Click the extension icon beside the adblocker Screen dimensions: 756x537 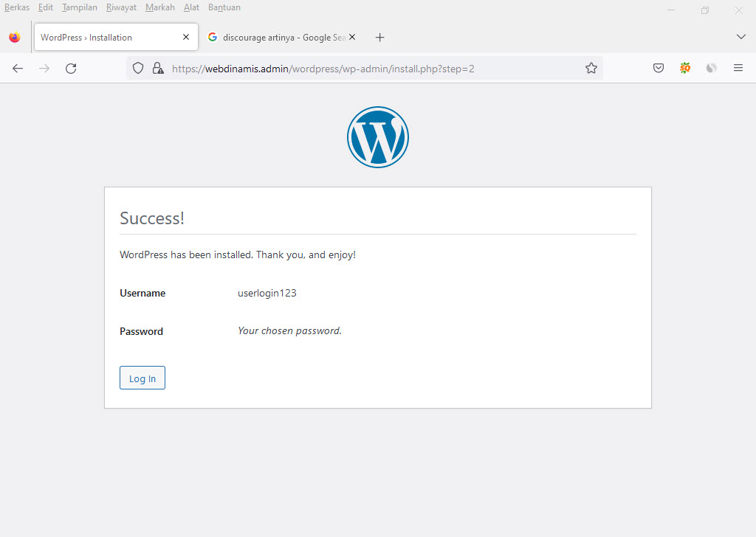(711, 67)
